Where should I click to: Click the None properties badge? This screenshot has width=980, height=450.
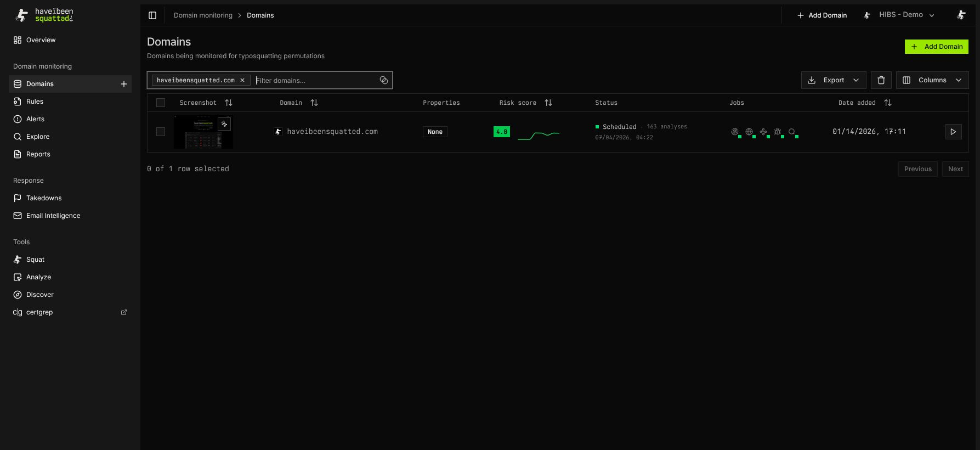435,132
